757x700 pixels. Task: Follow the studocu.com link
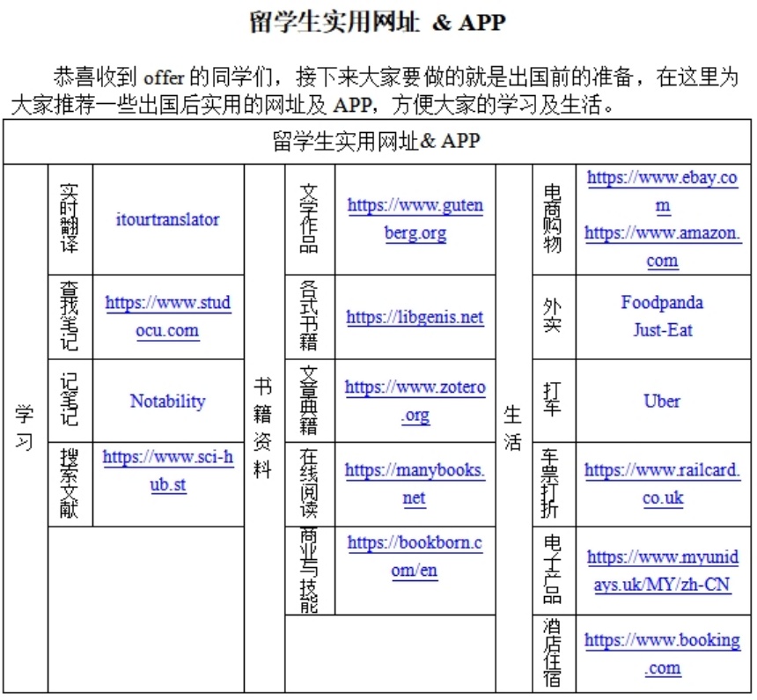[x=167, y=305]
